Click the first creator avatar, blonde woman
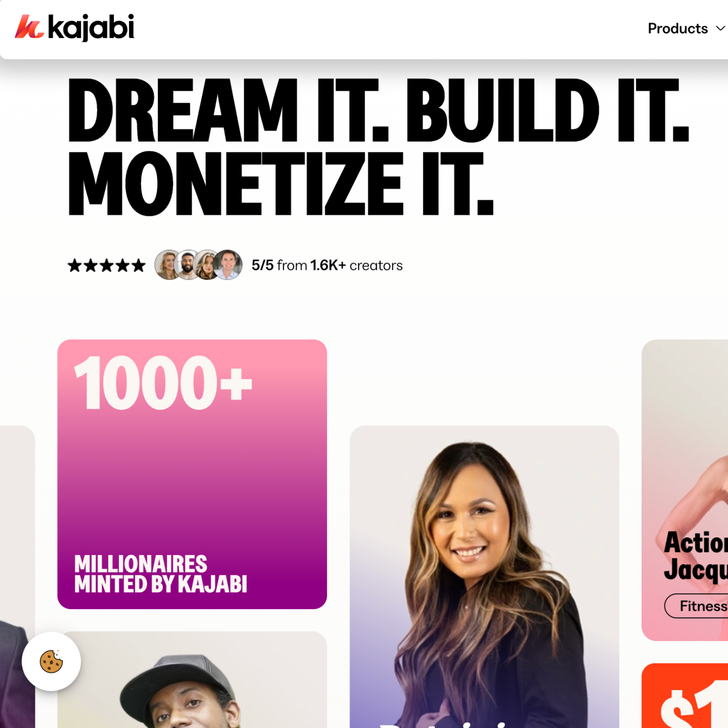 [x=168, y=265]
